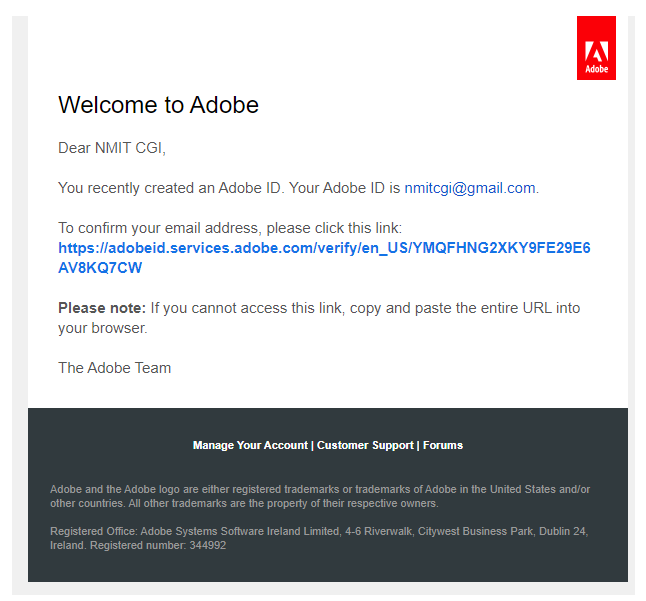This screenshot has height=601, width=646.
Task: Visit the Forums footer link
Action: click(x=443, y=445)
